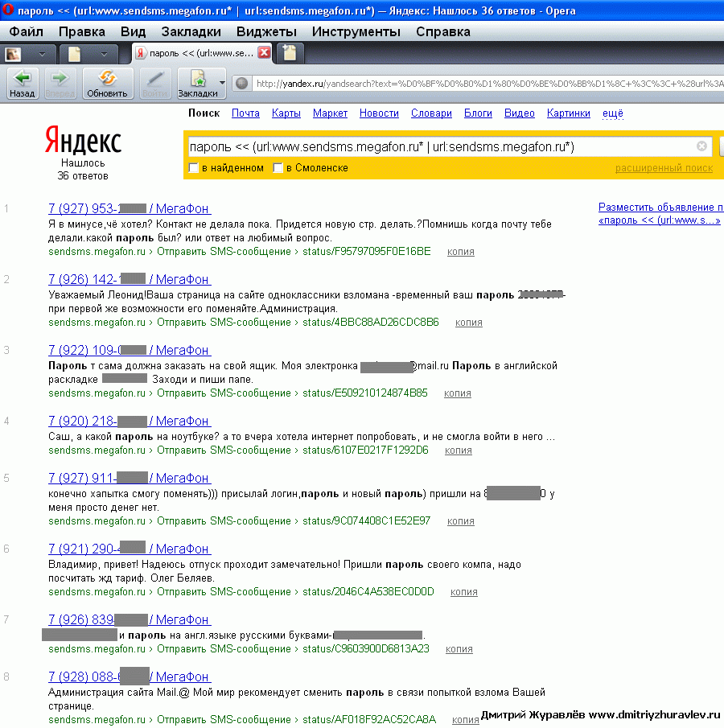724x728 pixels.
Task: Open "копия" for status/2046C4A538EC0D0D result
Action: pos(464,592)
